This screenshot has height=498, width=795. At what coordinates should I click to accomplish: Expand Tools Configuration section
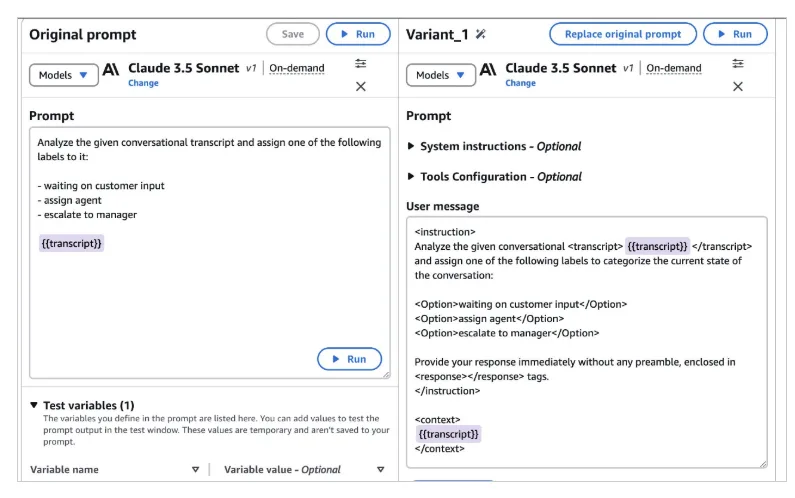(x=495, y=177)
